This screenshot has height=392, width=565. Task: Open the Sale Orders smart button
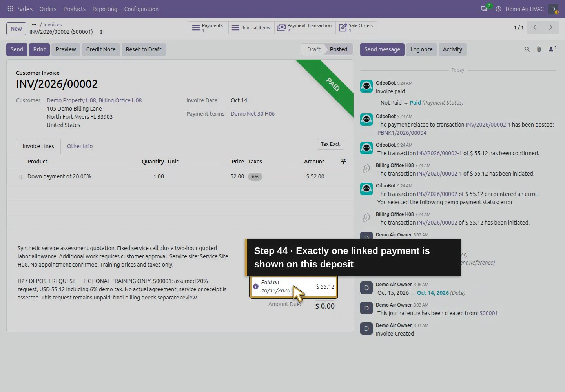click(x=356, y=27)
